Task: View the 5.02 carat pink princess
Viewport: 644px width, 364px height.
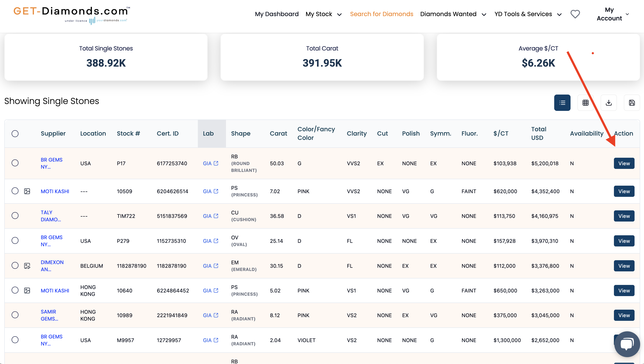Action: pos(624,291)
